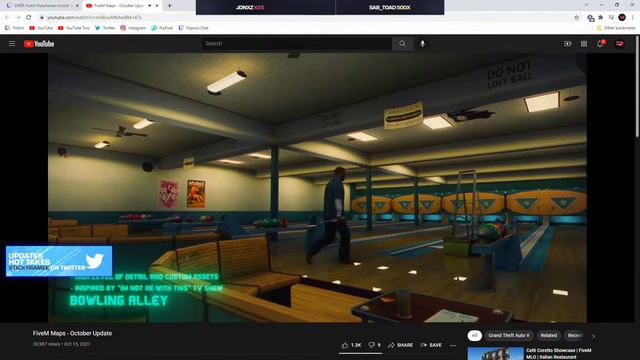Open the YouTube hamburger guide menu
Viewport: 640px width, 360px height.
point(12,44)
